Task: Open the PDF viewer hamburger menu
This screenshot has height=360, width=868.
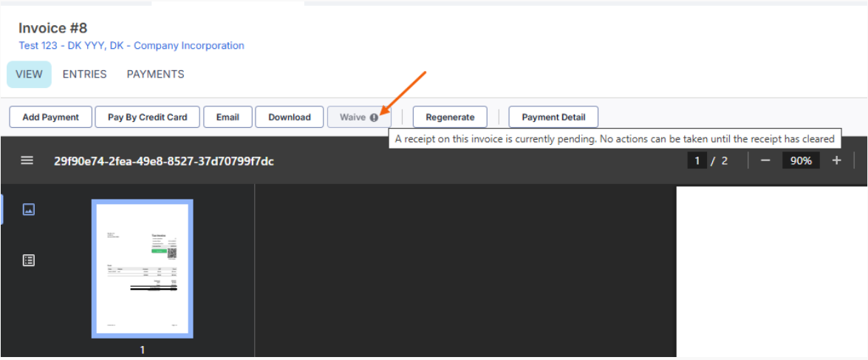Action: [x=27, y=160]
